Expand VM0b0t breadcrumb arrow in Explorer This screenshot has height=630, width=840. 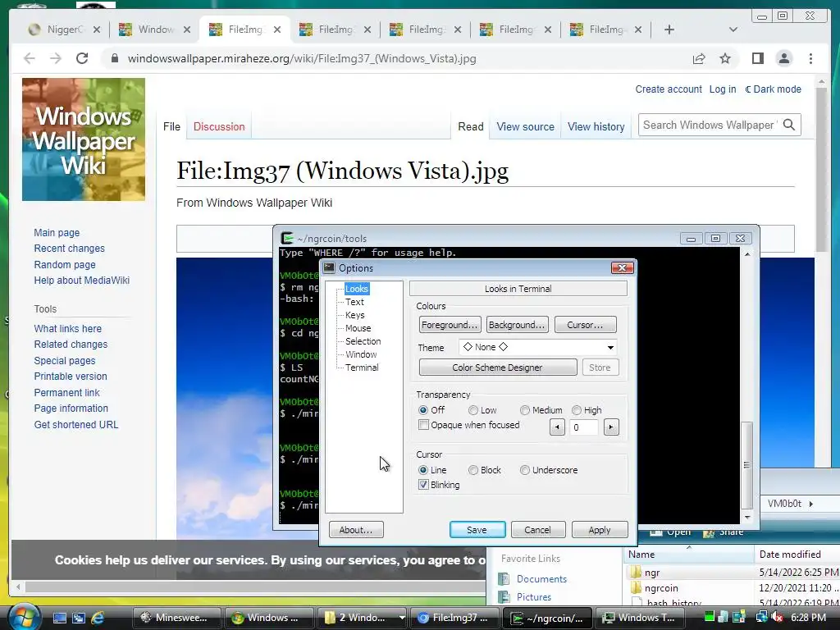[x=811, y=504]
